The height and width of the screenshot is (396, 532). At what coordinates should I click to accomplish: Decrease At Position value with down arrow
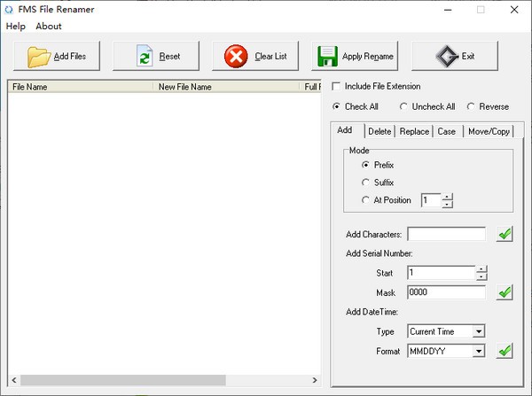[x=447, y=204]
